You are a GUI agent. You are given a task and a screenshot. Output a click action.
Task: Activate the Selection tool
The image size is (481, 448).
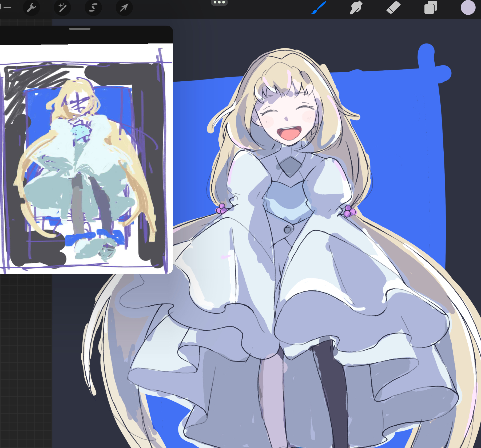tap(93, 8)
